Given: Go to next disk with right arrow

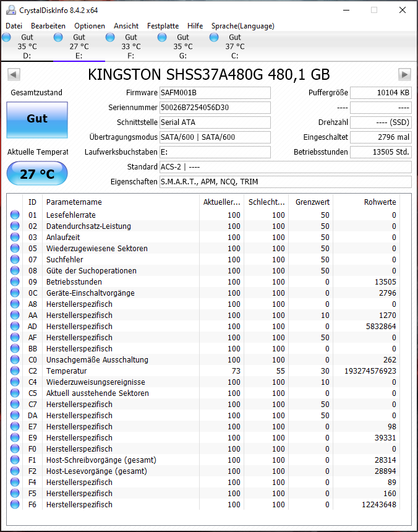Looking at the screenshot, I should (x=404, y=74).
